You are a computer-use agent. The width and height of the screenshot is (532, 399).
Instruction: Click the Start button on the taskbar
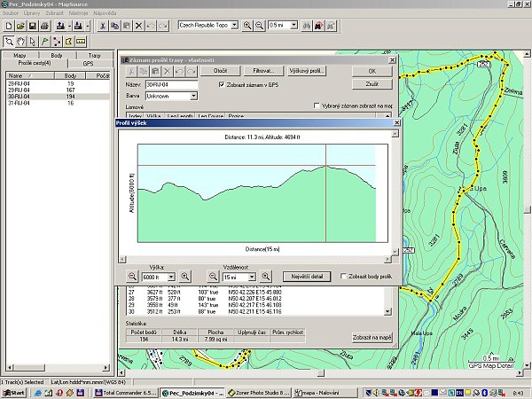pyautogui.click(x=13, y=393)
